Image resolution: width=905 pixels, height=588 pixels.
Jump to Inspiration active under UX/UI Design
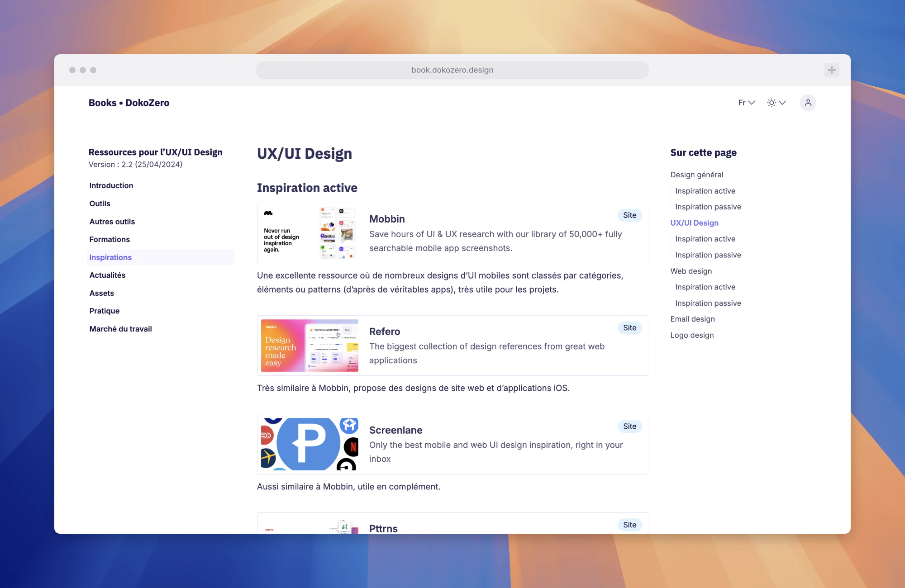pyautogui.click(x=705, y=239)
